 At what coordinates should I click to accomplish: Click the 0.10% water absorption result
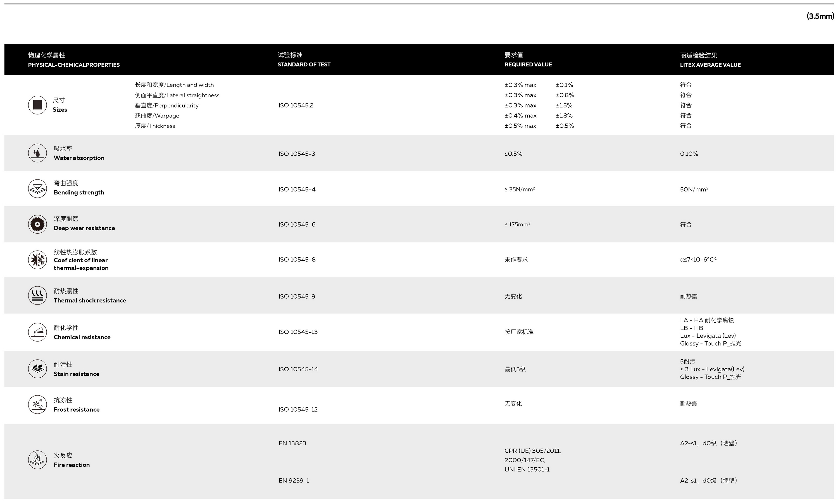689,154
